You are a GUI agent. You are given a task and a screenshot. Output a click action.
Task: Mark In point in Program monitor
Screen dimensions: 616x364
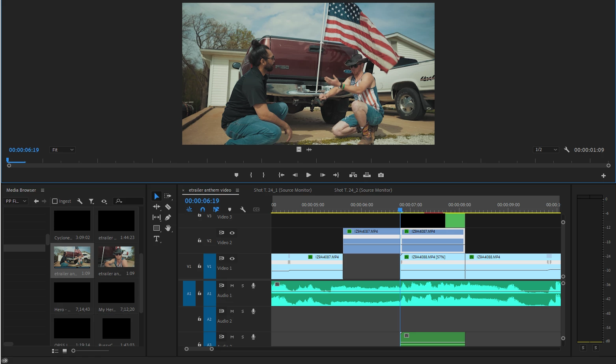[x=251, y=175]
